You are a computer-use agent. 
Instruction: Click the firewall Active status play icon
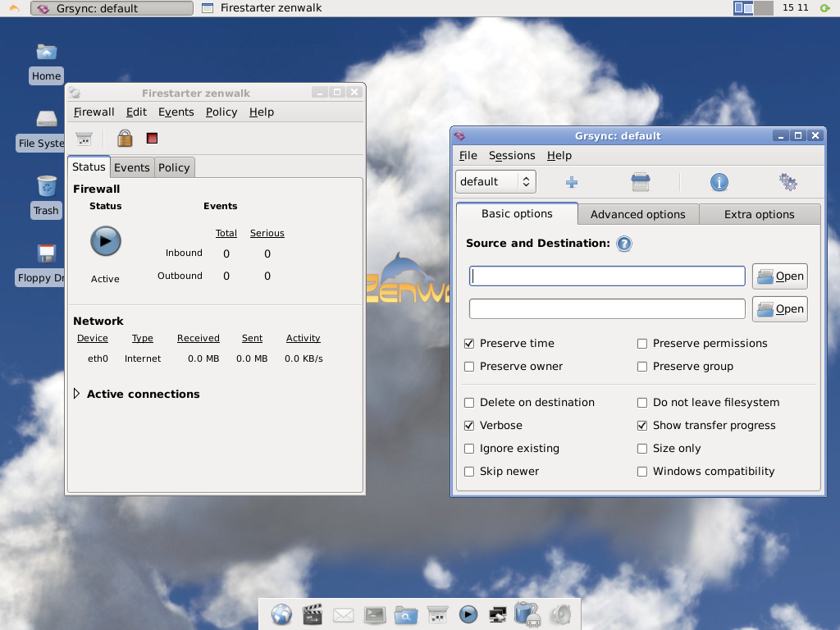106,241
